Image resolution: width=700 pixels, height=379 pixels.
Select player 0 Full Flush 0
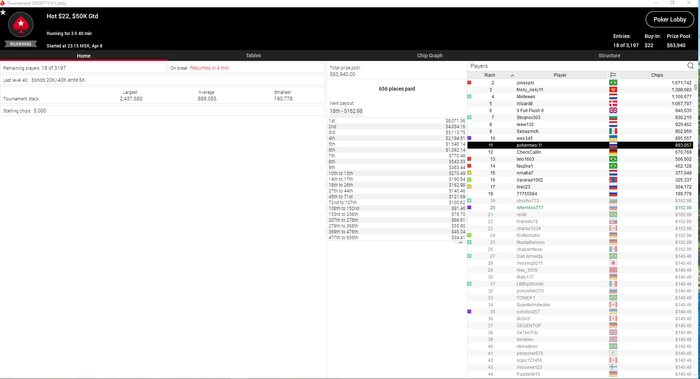pyautogui.click(x=530, y=110)
